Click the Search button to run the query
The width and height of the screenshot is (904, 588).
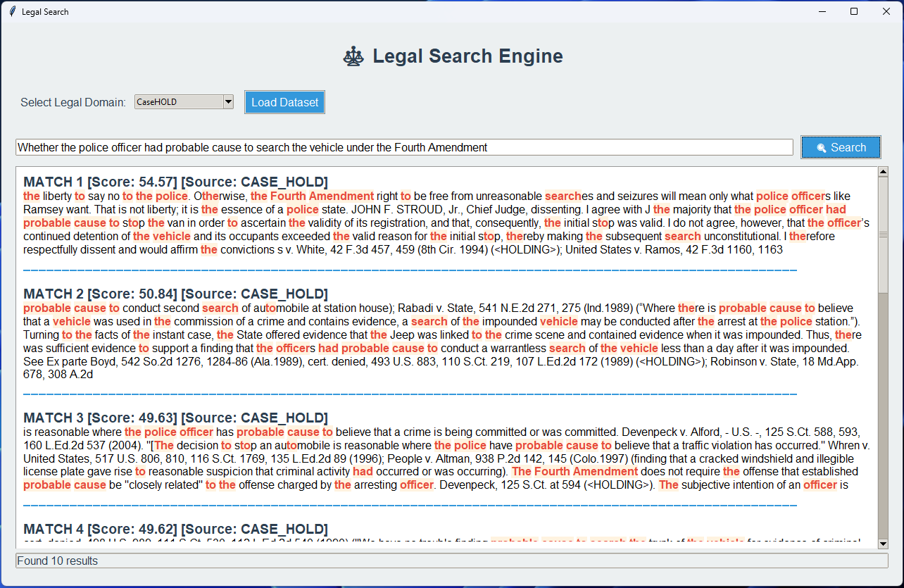(x=841, y=147)
